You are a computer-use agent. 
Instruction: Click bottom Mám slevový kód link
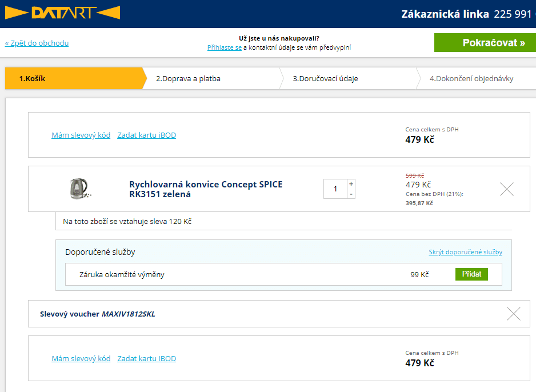pos(81,358)
